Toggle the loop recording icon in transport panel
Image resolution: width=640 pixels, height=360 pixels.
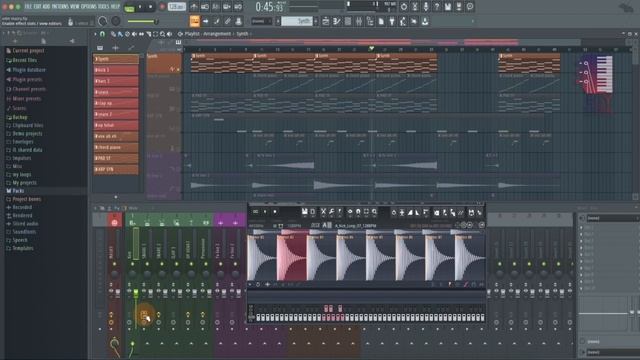(238, 7)
